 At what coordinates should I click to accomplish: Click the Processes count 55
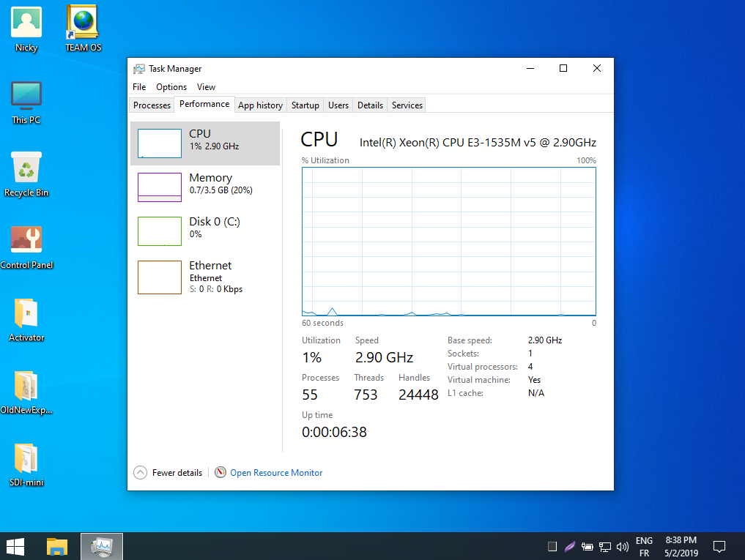pos(310,395)
